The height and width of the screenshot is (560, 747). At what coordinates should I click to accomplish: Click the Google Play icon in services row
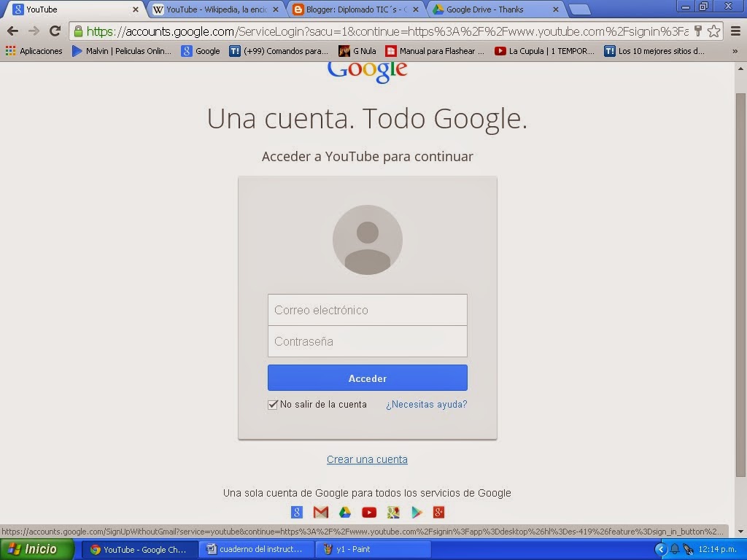click(x=417, y=513)
